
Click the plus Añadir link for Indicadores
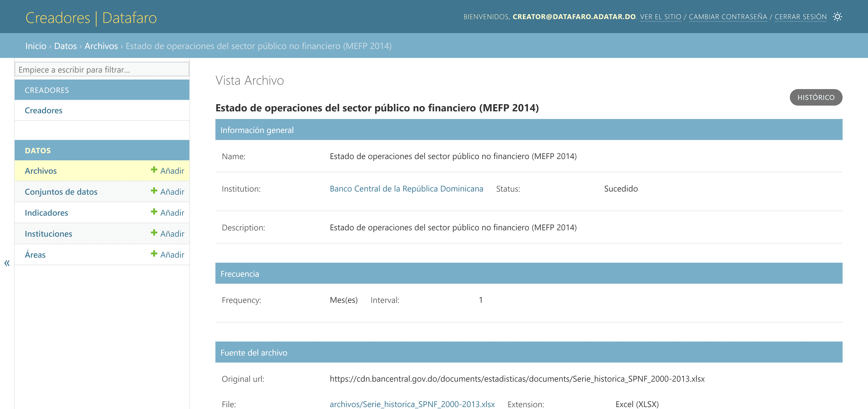click(x=167, y=212)
